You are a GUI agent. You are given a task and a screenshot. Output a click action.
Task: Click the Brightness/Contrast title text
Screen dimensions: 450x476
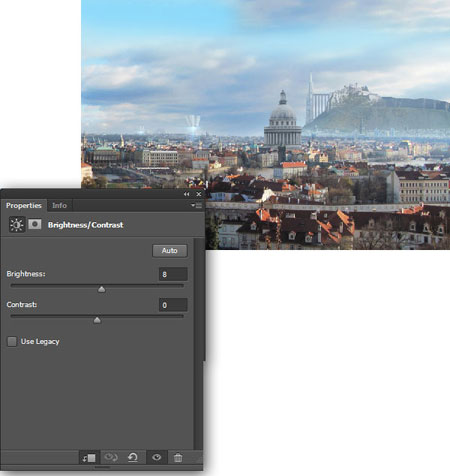tap(86, 225)
